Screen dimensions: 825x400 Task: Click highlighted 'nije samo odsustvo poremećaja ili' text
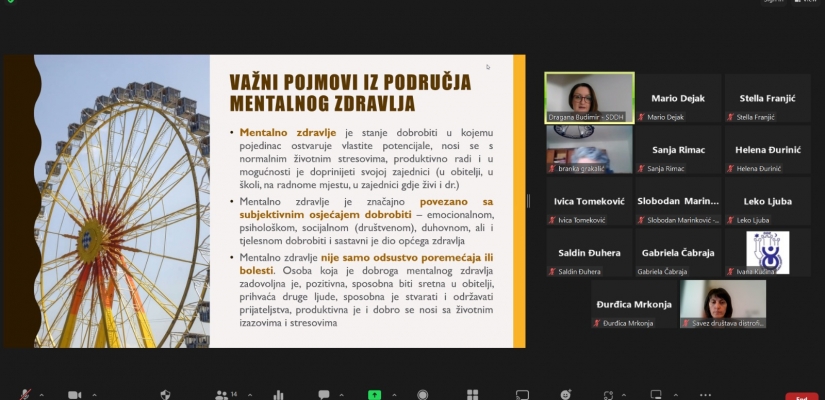(407, 257)
